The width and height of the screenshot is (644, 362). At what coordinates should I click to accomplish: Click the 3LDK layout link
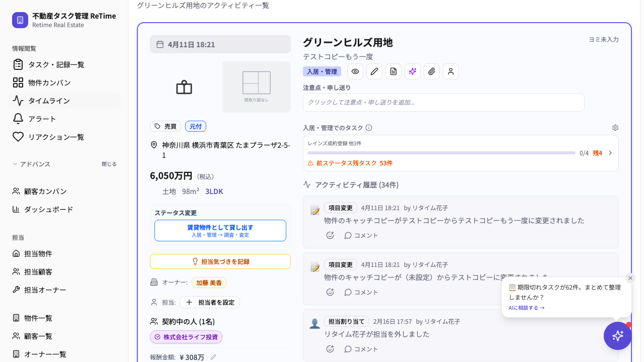[214, 192]
